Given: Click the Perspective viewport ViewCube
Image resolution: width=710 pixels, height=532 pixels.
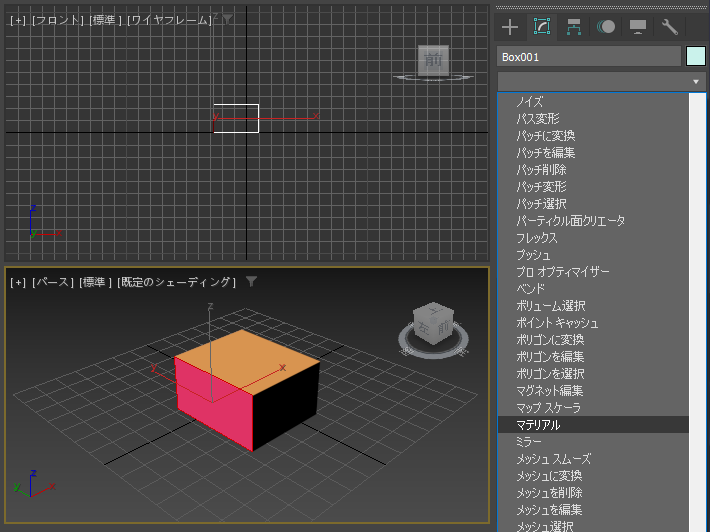Looking at the screenshot, I should point(433,324).
